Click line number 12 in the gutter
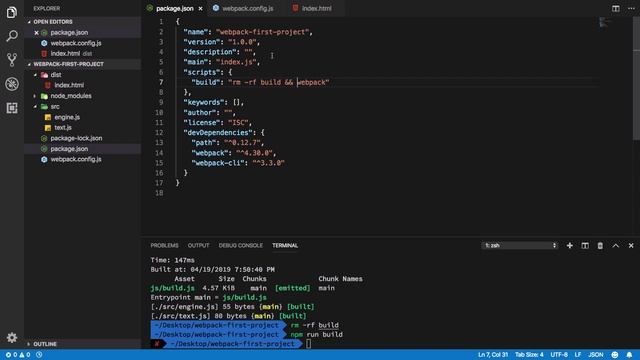Image resolution: width=640 pixels, height=360 pixels. [x=159, y=133]
